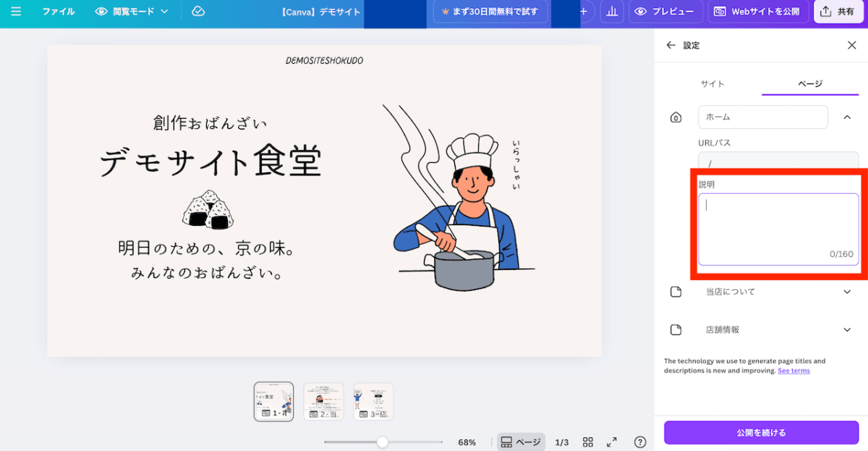This screenshot has width=868, height=451.
Task: Collapse the ホーム page section
Action: click(x=847, y=117)
